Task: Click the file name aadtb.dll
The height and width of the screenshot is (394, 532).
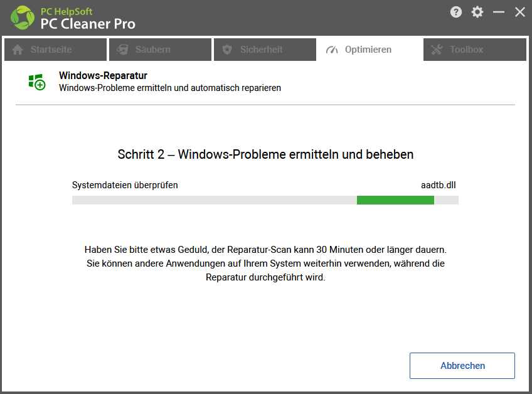Action: tap(439, 185)
